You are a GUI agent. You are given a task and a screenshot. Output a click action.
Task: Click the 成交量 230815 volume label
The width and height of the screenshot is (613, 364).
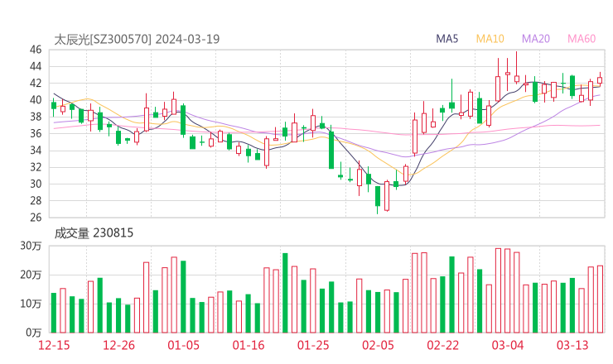(94, 233)
